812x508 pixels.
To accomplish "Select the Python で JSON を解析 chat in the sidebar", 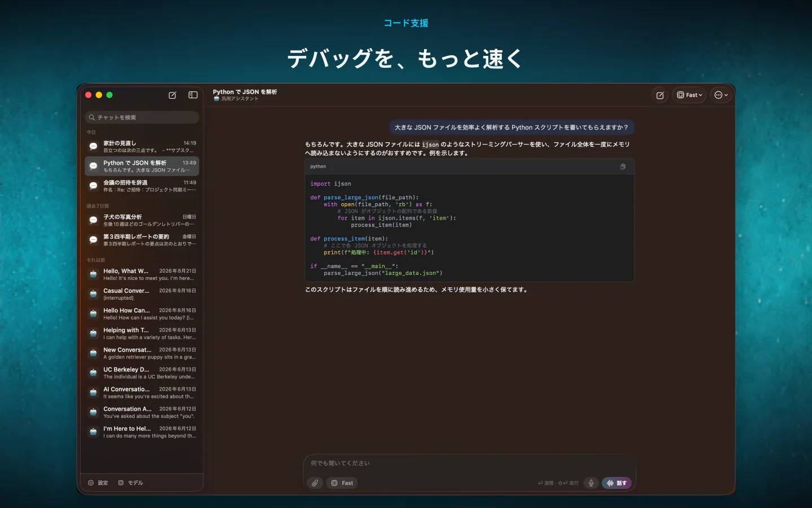I will click(x=142, y=167).
